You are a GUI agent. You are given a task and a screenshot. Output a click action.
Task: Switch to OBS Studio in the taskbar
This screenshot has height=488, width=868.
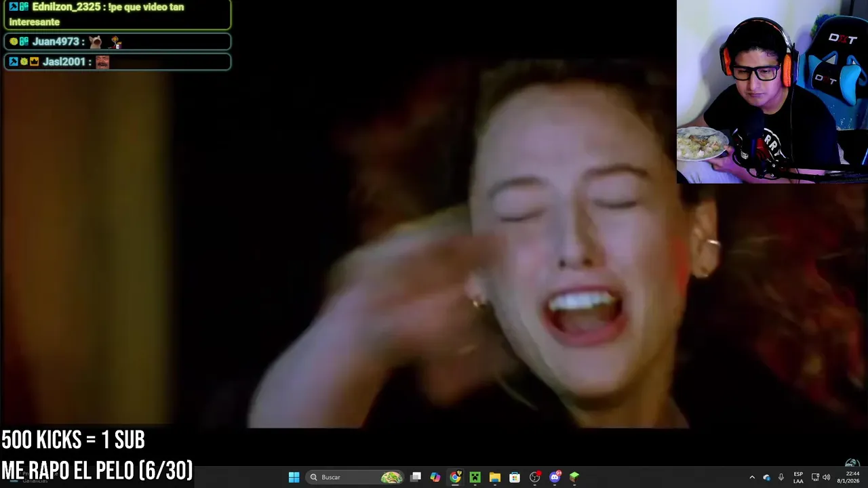tap(535, 477)
